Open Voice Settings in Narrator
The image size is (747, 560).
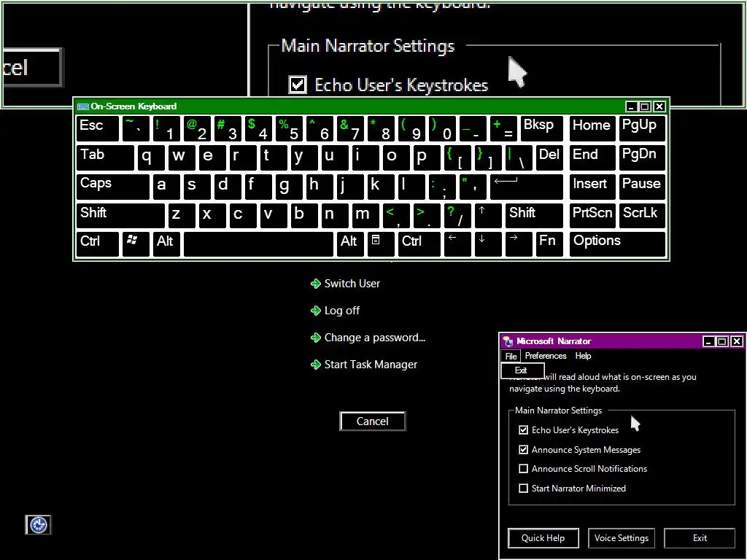[x=622, y=538]
